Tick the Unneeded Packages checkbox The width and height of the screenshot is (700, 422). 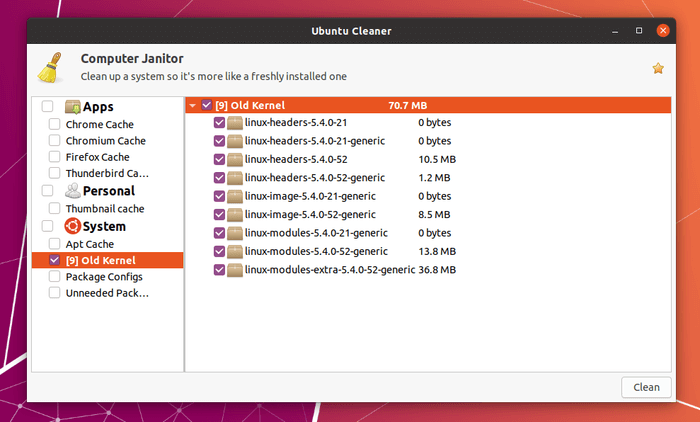(54, 293)
